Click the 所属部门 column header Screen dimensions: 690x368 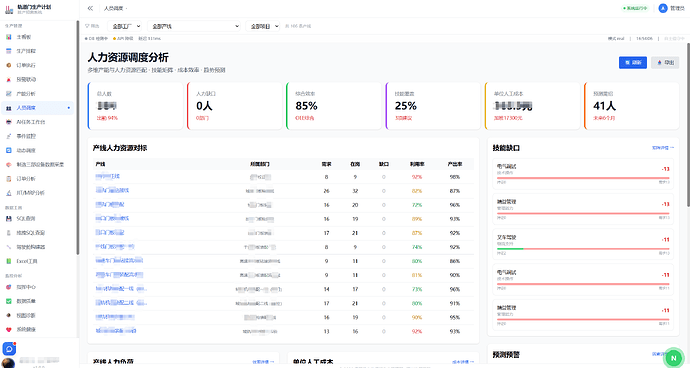tap(260, 164)
